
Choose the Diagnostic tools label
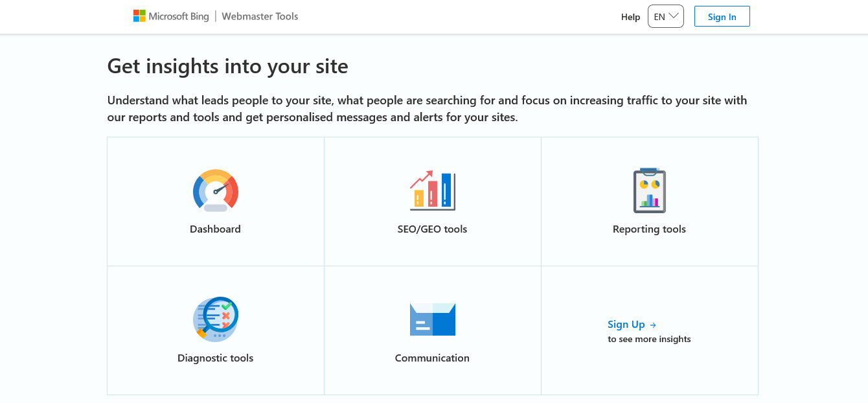pyautogui.click(x=215, y=358)
